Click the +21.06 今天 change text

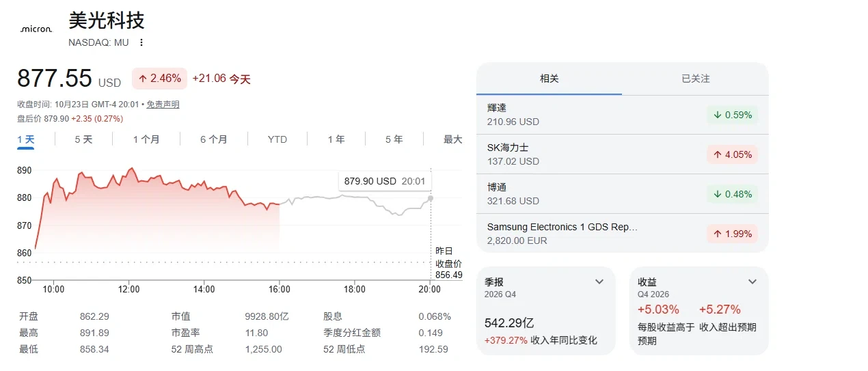221,79
